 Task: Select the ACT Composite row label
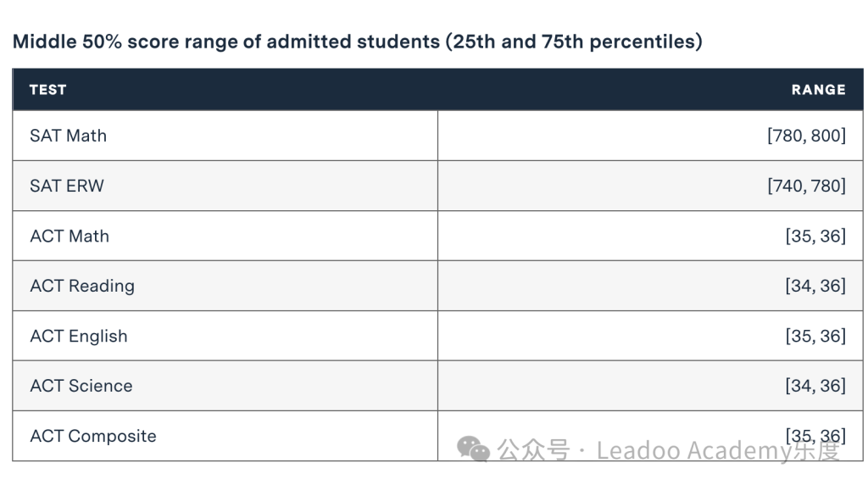coord(93,437)
